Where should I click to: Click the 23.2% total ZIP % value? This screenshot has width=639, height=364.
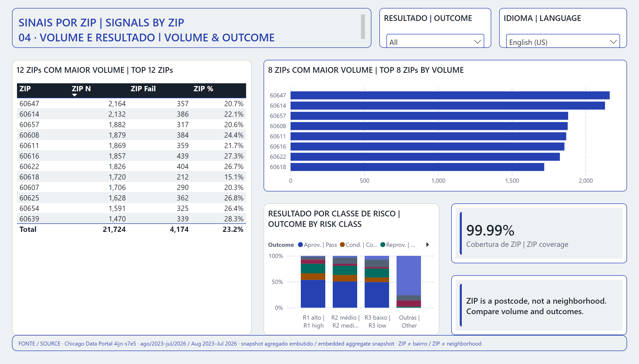point(233,229)
